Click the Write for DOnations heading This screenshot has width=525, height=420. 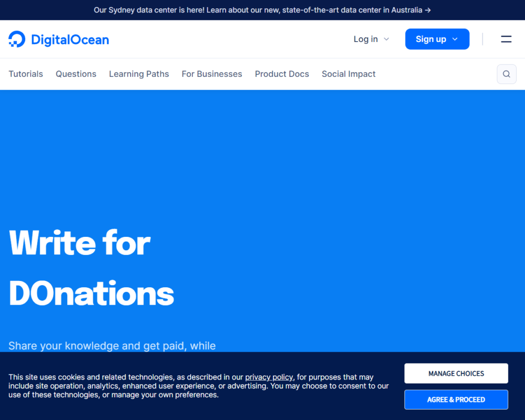[91, 268]
